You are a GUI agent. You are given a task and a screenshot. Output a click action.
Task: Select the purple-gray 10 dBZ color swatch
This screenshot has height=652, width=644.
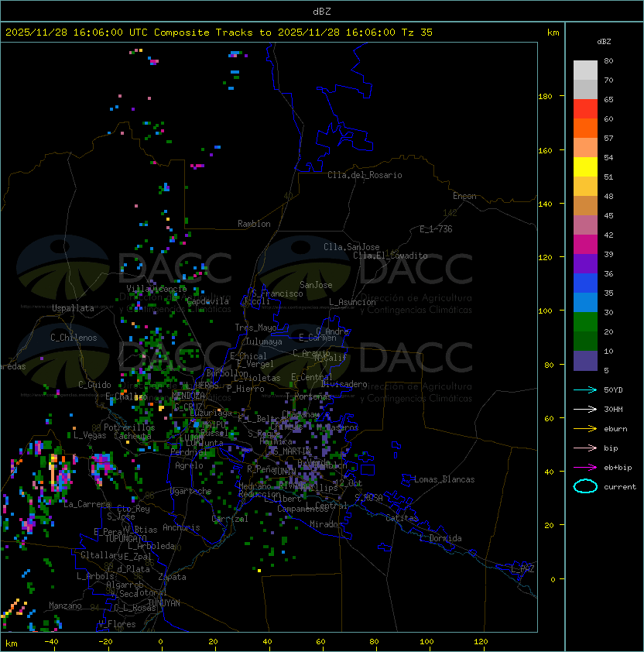click(585, 361)
